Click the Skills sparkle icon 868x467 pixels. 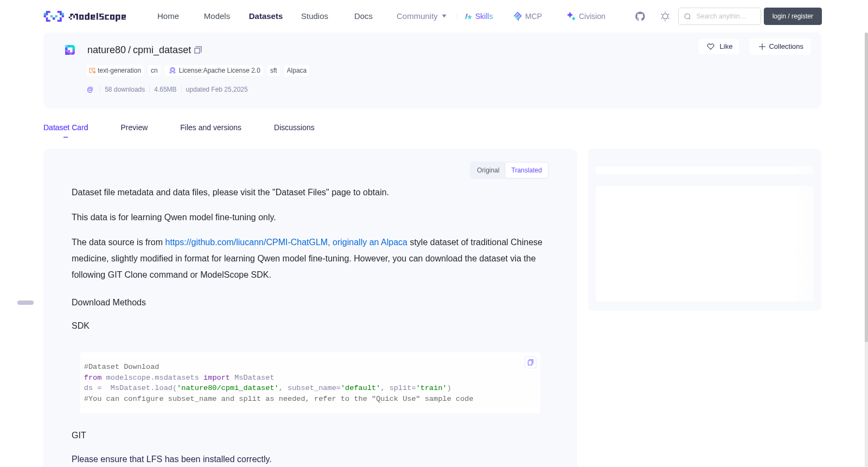(x=468, y=16)
